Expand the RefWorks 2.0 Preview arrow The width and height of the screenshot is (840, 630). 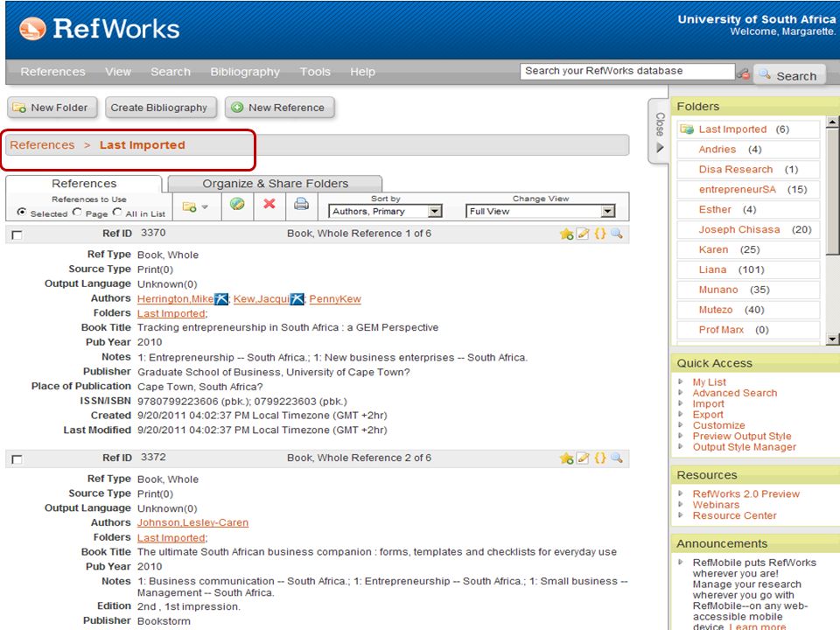[681, 493]
